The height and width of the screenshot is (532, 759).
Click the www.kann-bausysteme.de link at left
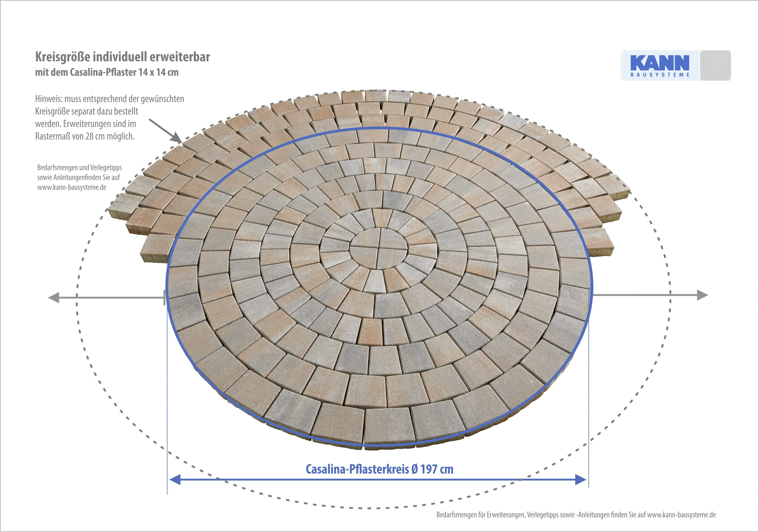coord(72,187)
